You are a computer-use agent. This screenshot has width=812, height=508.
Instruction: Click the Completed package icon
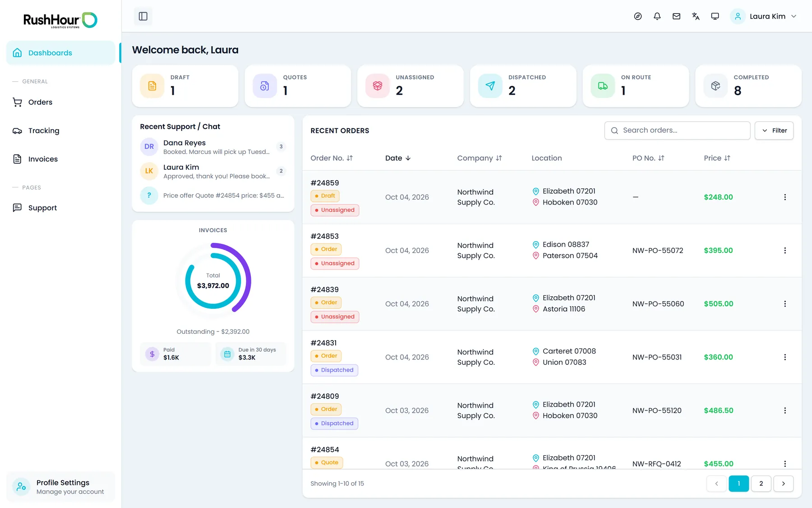(x=716, y=86)
